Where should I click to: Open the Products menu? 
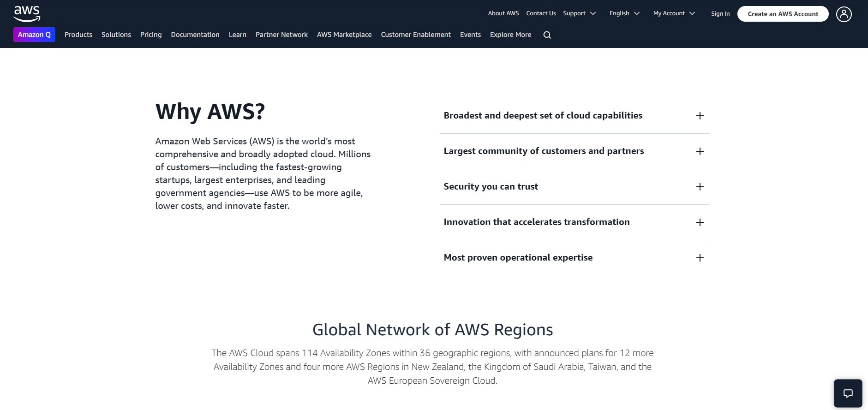(78, 35)
